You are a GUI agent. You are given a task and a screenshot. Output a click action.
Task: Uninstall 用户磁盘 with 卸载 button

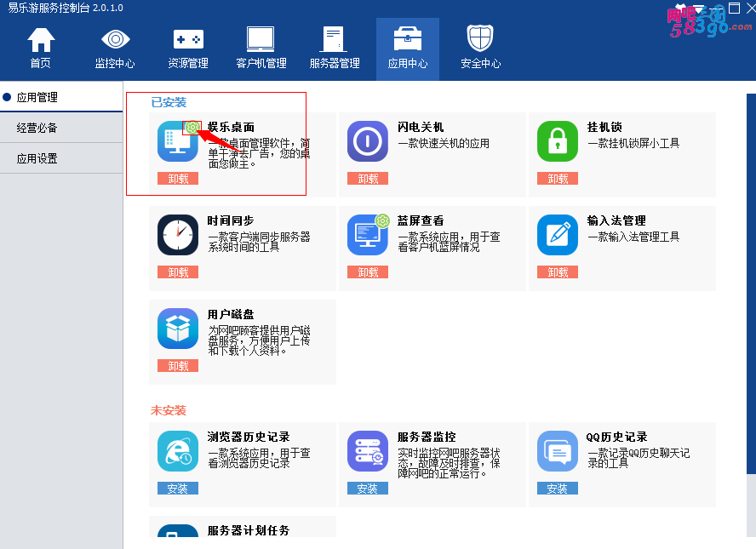point(178,366)
